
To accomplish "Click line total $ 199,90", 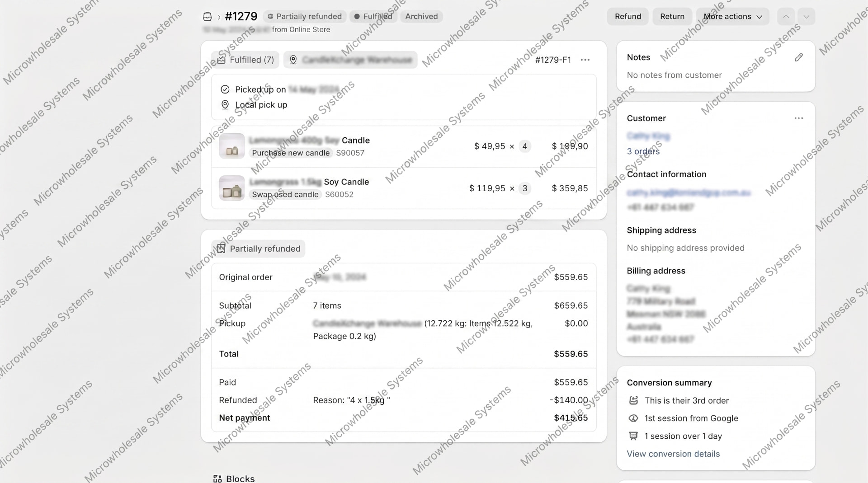I will pyautogui.click(x=570, y=146).
